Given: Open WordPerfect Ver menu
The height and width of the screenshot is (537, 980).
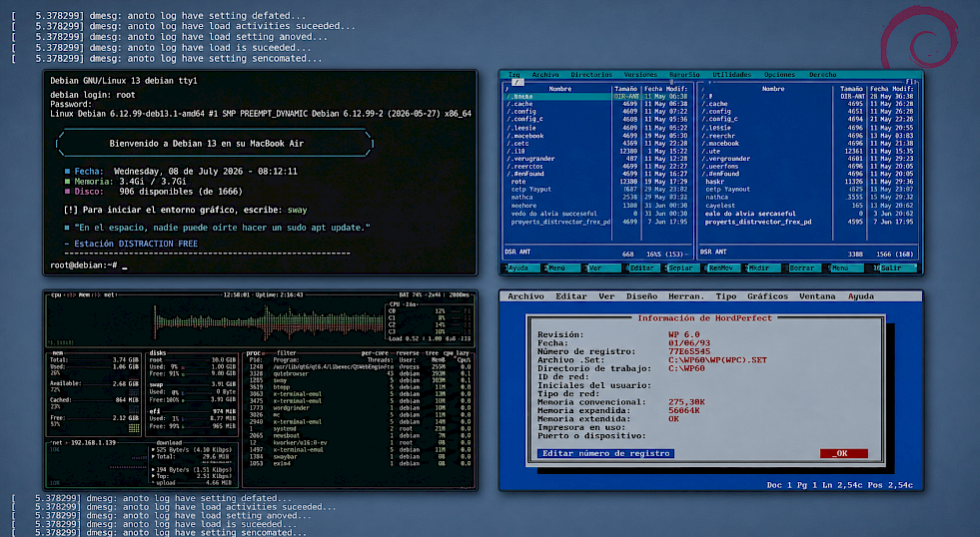Looking at the screenshot, I should pyautogui.click(x=606, y=296).
